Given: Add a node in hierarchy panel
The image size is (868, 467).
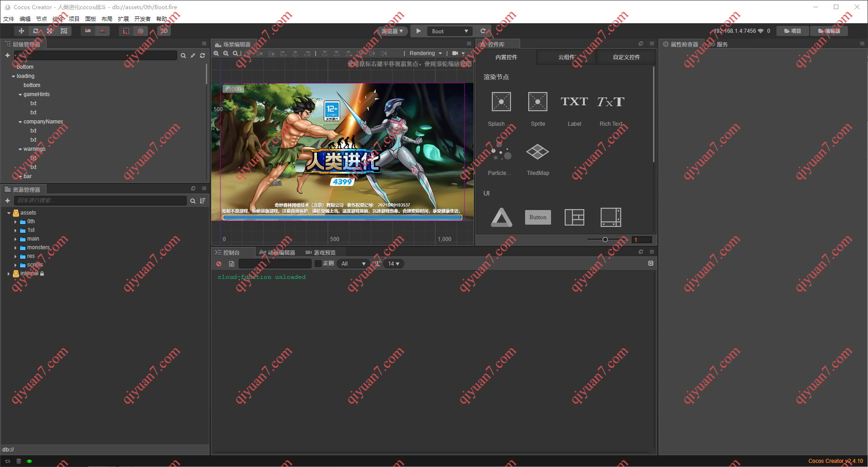Looking at the screenshot, I should (7, 55).
